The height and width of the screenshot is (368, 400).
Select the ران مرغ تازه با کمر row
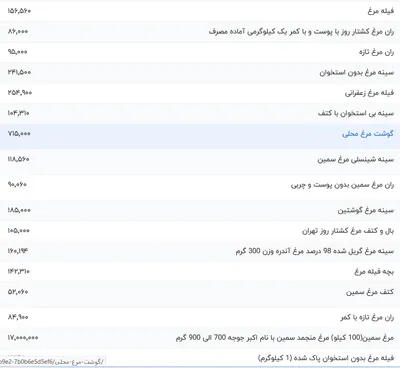coord(200,318)
